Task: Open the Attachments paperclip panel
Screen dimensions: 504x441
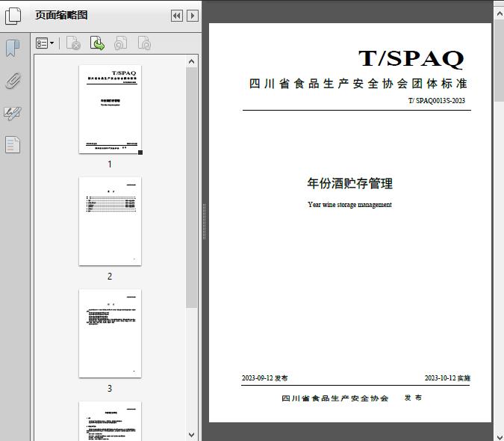Action: click(13, 81)
